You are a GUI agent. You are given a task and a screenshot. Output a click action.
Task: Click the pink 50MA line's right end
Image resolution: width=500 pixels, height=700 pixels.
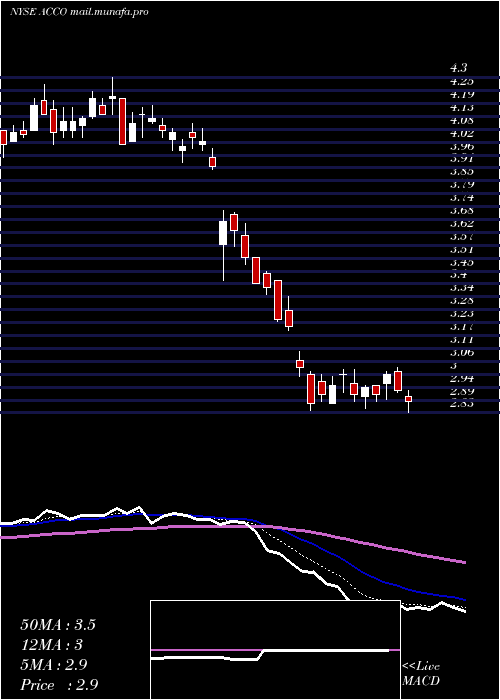pos(465,562)
